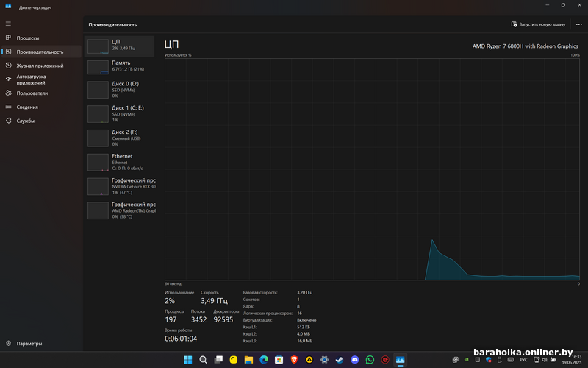Launch Brave browser from taskbar
This screenshot has height=368, width=588.
pos(294,360)
